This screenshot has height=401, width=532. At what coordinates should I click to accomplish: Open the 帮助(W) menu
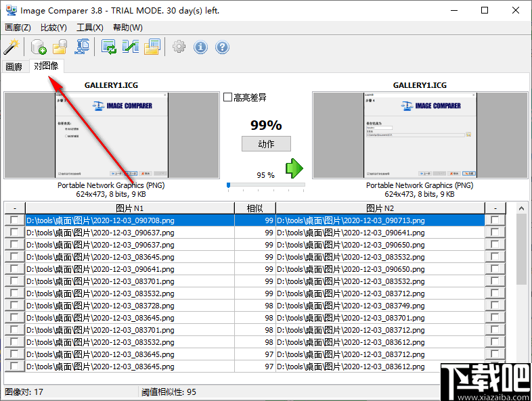(127, 28)
